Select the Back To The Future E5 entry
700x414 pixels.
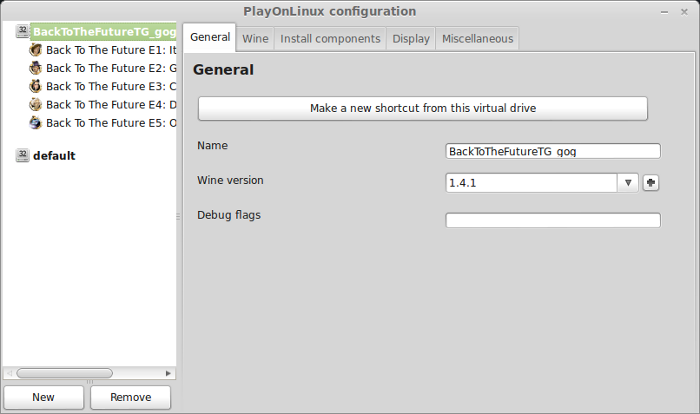111,123
